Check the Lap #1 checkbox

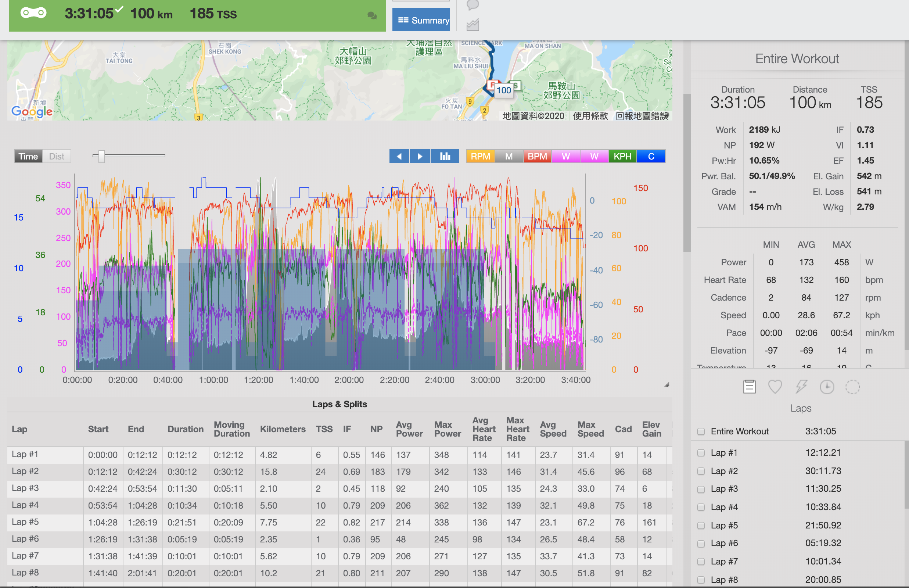[x=701, y=453]
